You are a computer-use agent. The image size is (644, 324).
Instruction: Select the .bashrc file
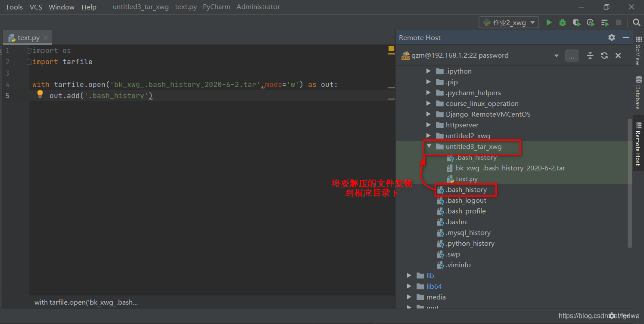pos(457,222)
